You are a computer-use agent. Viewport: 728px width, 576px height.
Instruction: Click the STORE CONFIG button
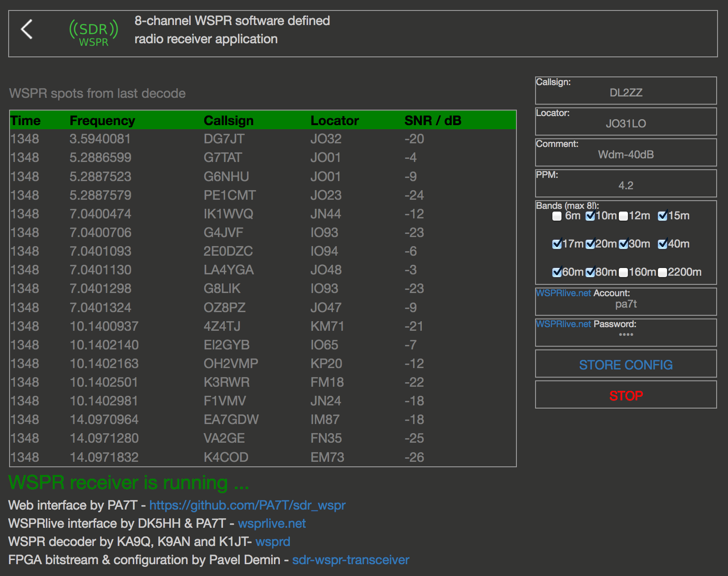pyautogui.click(x=626, y=364)
